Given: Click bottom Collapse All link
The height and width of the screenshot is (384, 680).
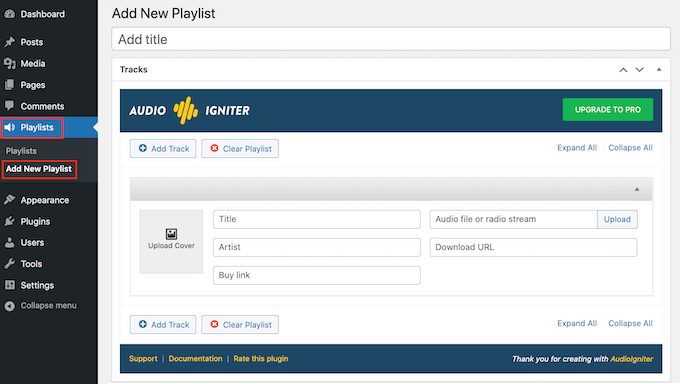Looking at the screenshot, I should tap(630, 323).
